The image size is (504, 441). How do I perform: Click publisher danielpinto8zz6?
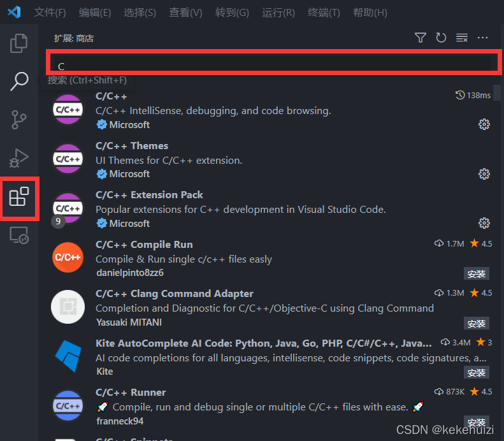click(130, 273)
